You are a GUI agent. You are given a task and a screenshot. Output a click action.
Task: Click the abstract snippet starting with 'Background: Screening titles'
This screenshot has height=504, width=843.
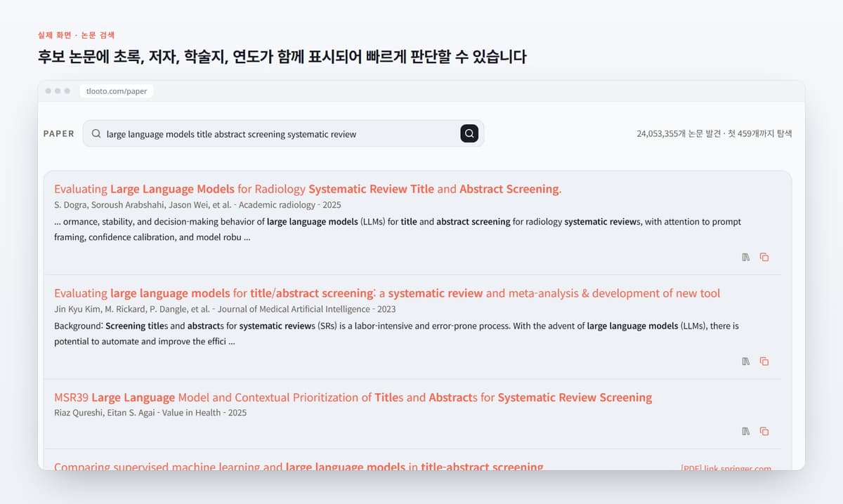point(396,333)
